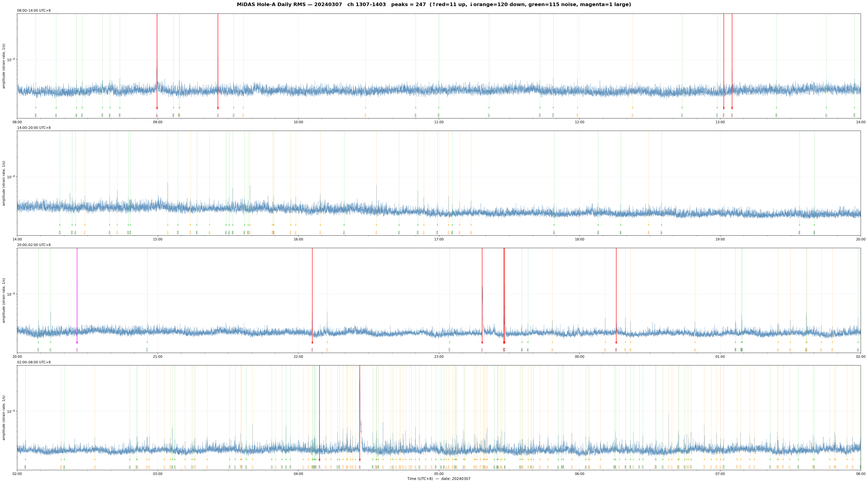Select the amplitude y-axis label of the 20:00–02:00 panel
This screenshot has width=868, height=483.
pos(4,300)
